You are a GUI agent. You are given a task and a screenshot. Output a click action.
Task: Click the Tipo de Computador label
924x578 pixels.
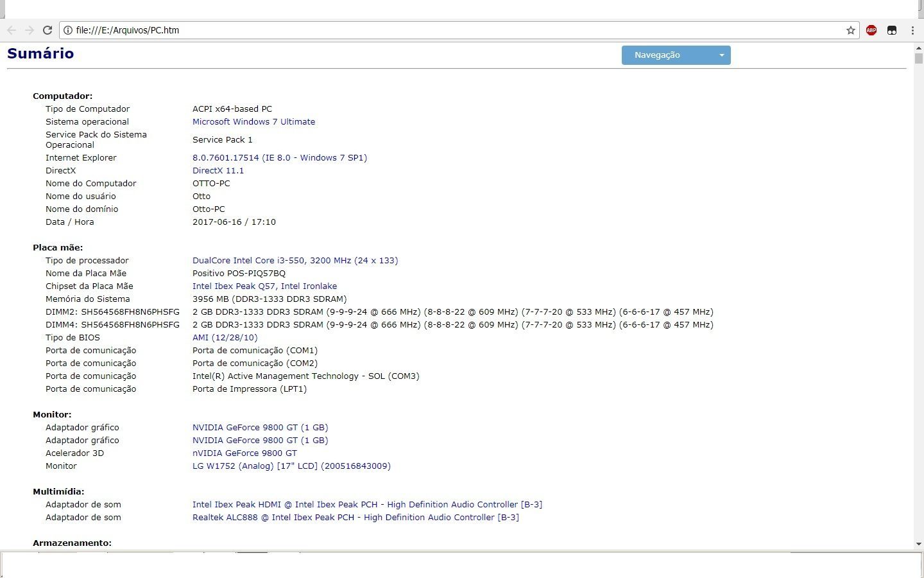[x=87, y=109]
